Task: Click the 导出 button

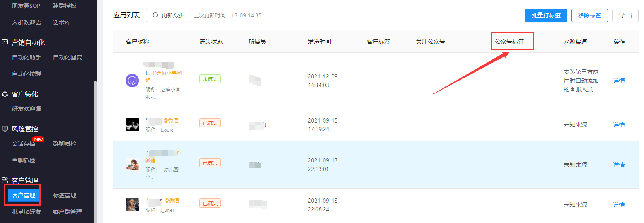Action: [625, 15]
